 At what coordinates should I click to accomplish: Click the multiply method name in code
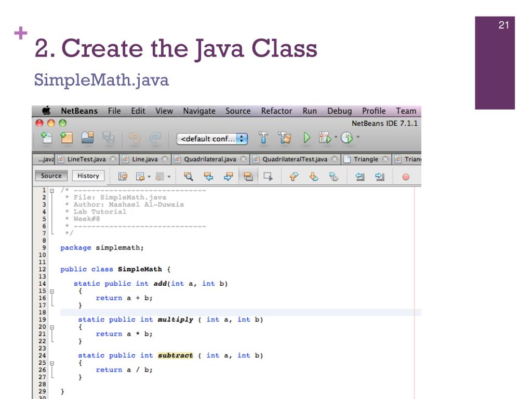pyautogui.click(x=176, y=320)
